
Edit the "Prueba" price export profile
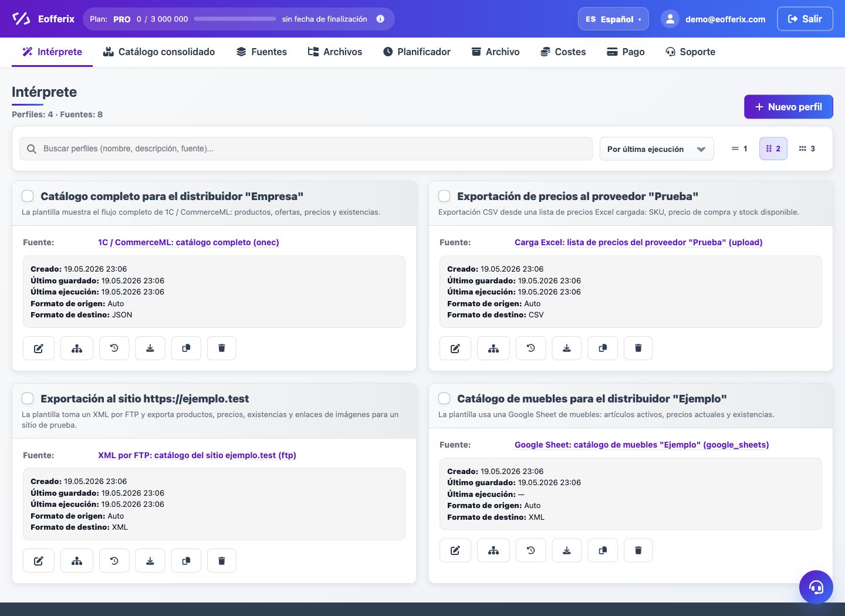pyautogui.click(x=455, y=348)
